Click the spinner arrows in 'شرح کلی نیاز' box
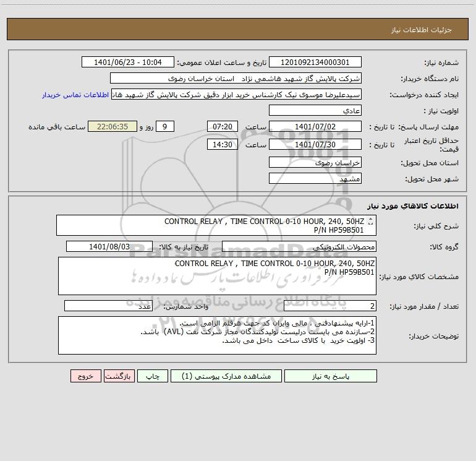476x461 pixels. point(370,222)
